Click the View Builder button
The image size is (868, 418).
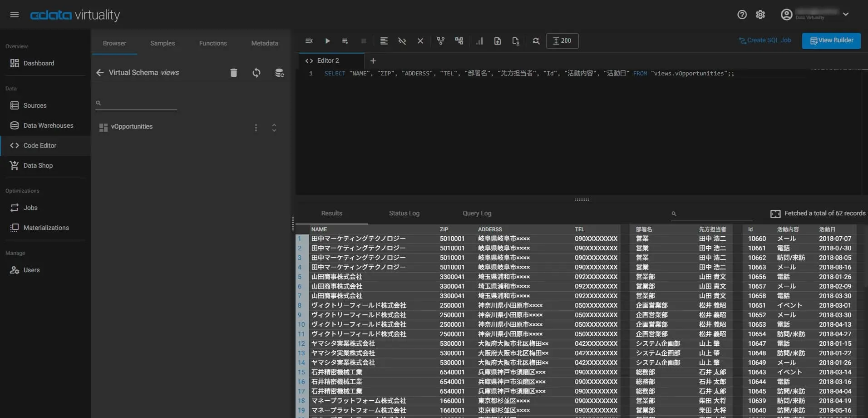(x=831, y=40)
